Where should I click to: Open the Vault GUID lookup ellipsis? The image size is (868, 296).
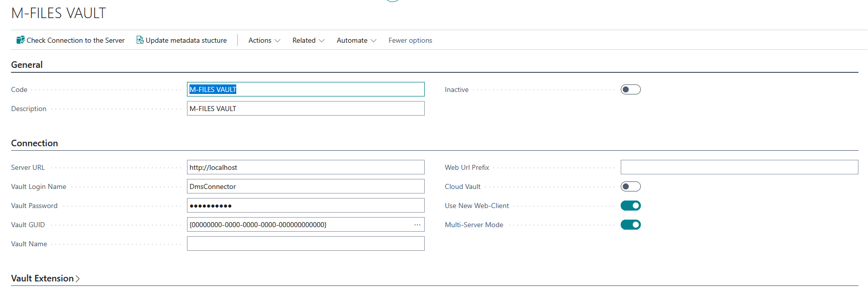tap(417, 225)
